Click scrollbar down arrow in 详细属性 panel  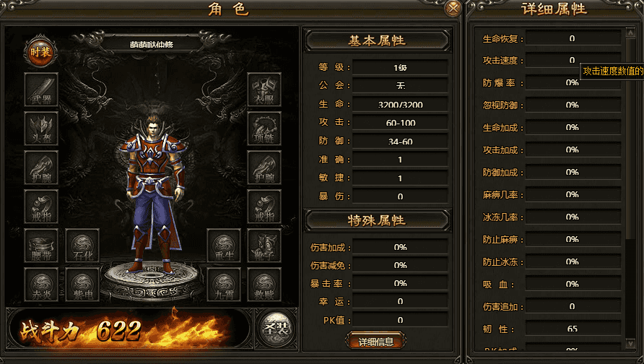(x=630, y=343)
